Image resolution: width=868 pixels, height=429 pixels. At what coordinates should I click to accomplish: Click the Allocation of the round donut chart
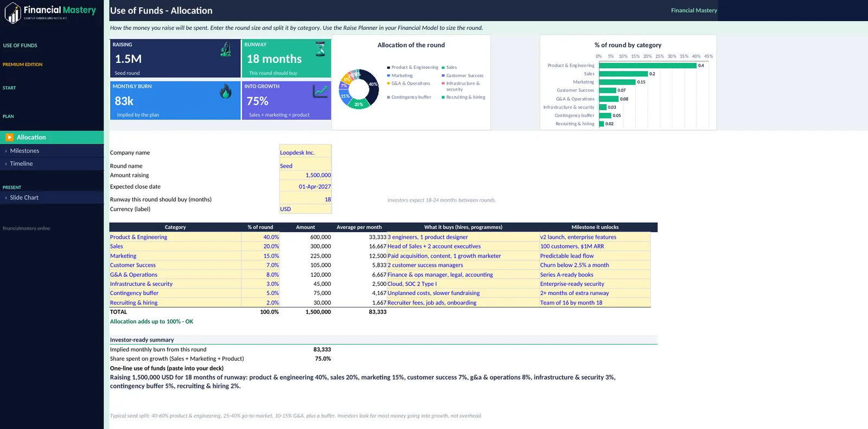359,89
